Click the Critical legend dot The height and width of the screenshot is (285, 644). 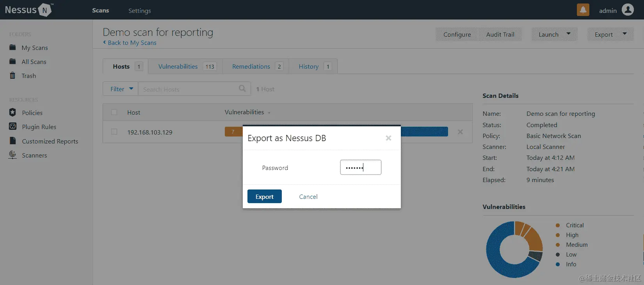click(558, 225)
